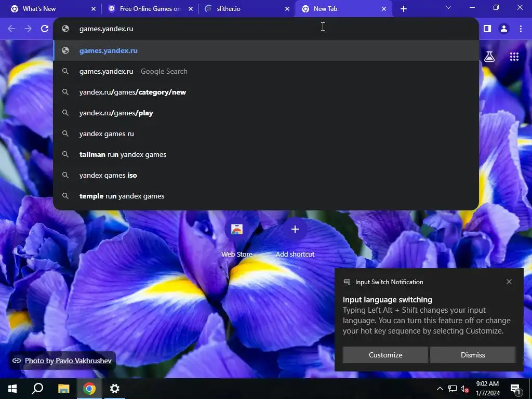Select the yandex.ru/games/category/new suggestion
Screen dimensions: 532x399
coord(266,92)
